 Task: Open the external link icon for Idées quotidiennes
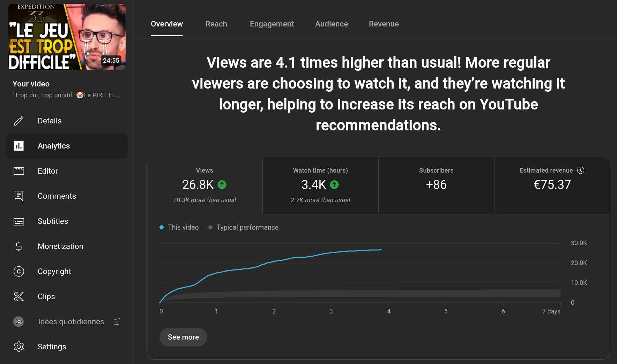point(117,321)
